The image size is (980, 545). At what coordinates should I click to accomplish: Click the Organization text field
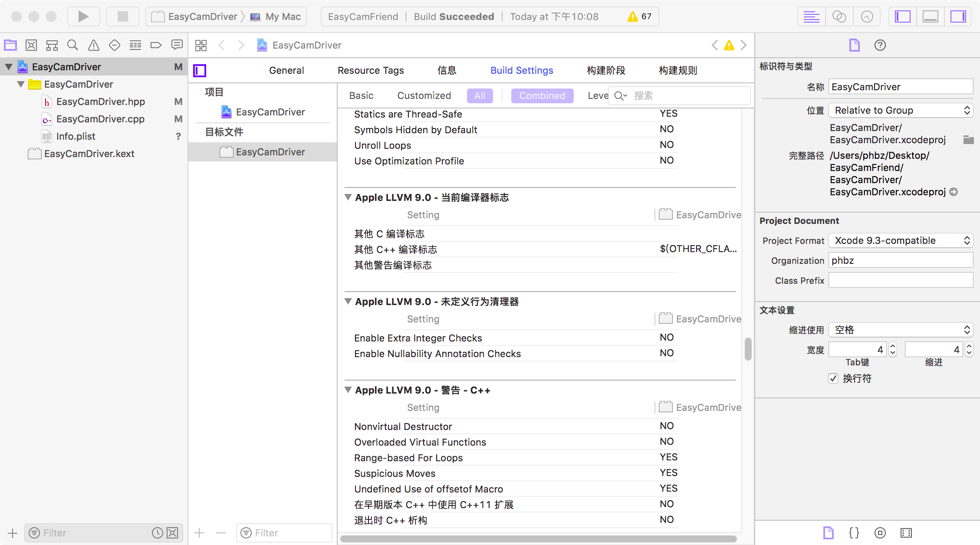pyautogui.click(x=901, y=260)
